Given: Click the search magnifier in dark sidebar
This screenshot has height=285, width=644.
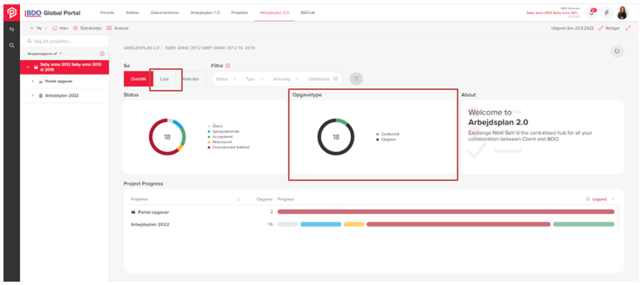Looking at the screenshot, I should click(x=11, y=45).
